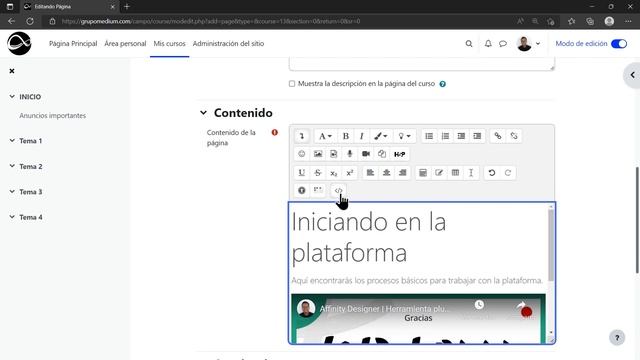Image resolution: width=640 pixels, height=360 pixels.
Task: Open the paragraph styles dropdown
Action: click(x=325, y=136)
